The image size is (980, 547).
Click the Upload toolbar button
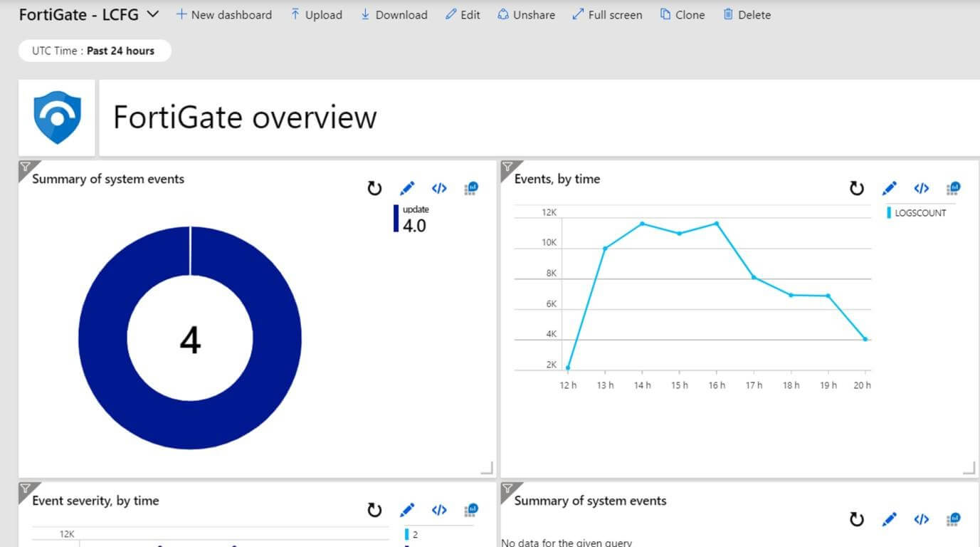pyautogui.click(x=316, y=14)
